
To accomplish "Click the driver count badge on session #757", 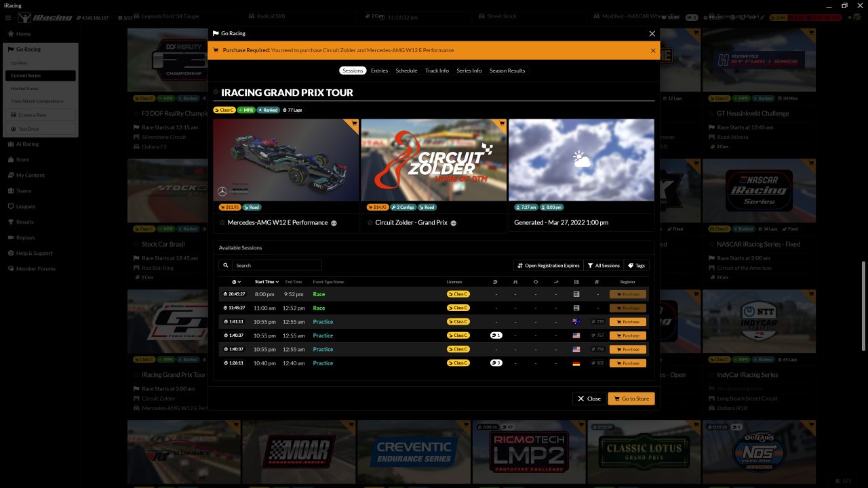I will click(496, 335).
